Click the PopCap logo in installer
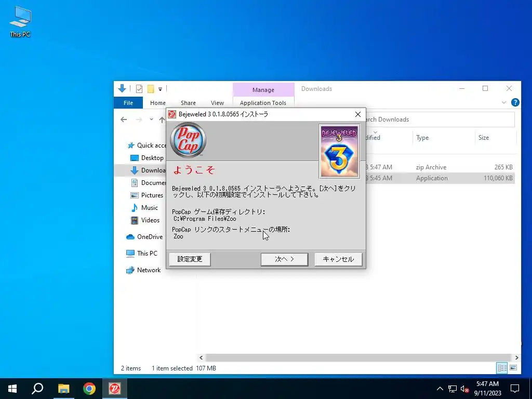Viewport: 532px width, 399px height. (188, 140)
